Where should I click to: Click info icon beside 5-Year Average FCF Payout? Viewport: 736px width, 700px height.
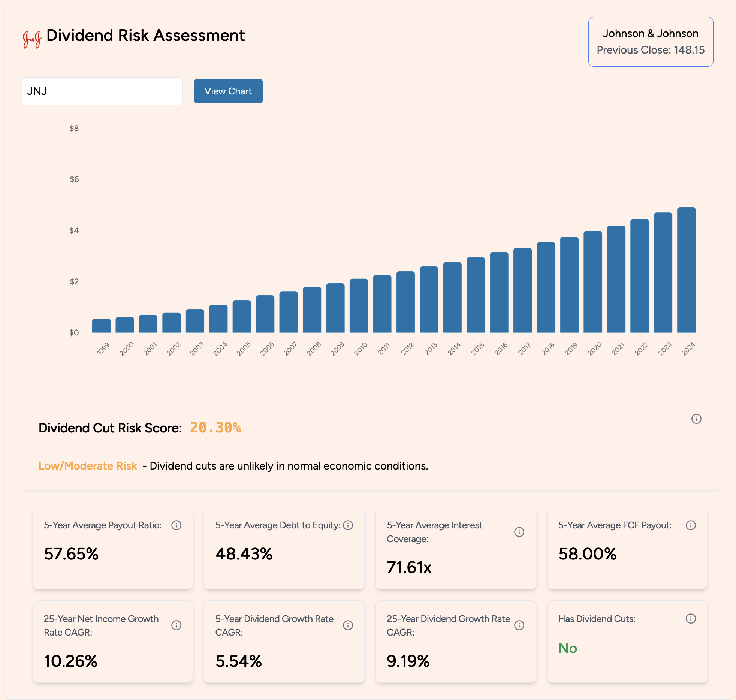tap(690, 525)
